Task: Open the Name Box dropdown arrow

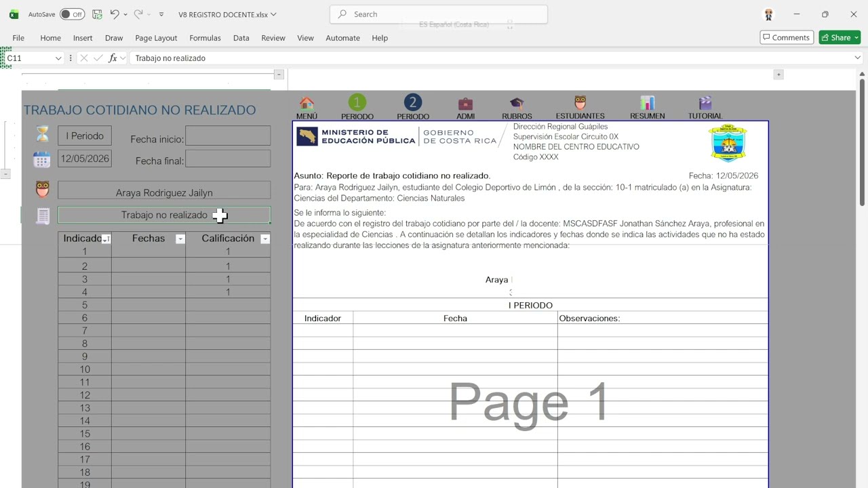Action: 58,58
